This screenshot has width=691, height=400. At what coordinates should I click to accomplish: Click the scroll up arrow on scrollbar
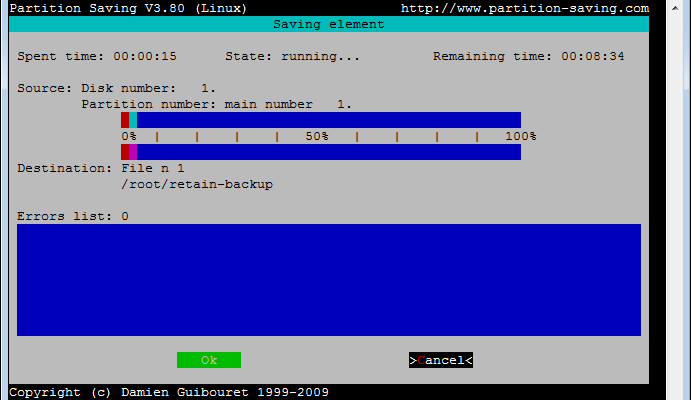point(675,8)
